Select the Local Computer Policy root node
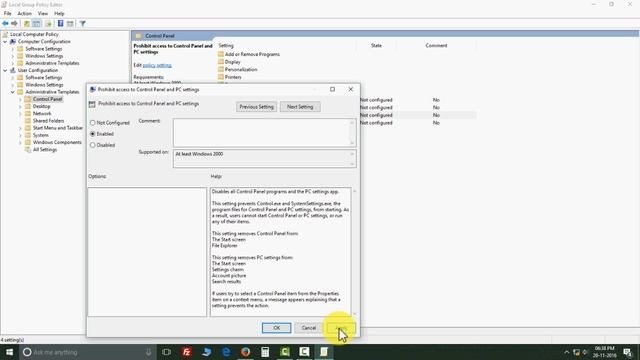The image size is (640, 360). [x=34, y=34]
